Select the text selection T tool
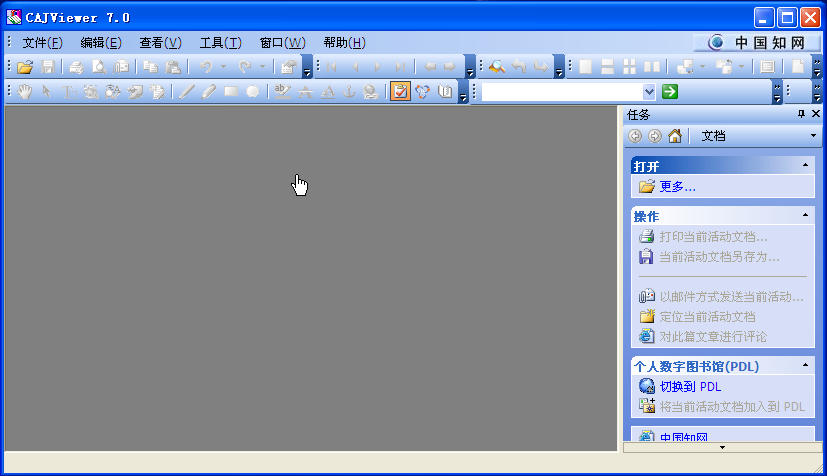This screenshot has height=476, width=827. coord(68,92)
